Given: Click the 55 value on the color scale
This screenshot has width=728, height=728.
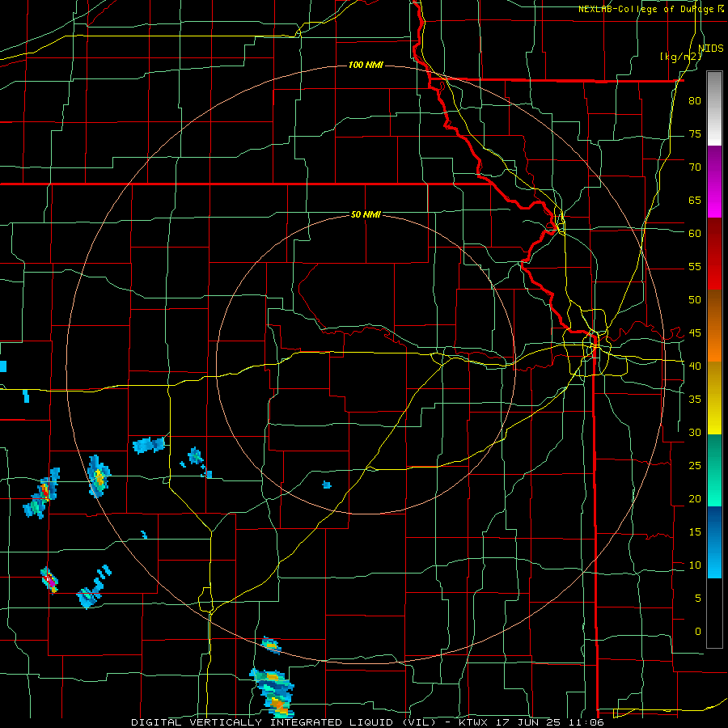Looking at the screenshot, I should click(695, 266).
